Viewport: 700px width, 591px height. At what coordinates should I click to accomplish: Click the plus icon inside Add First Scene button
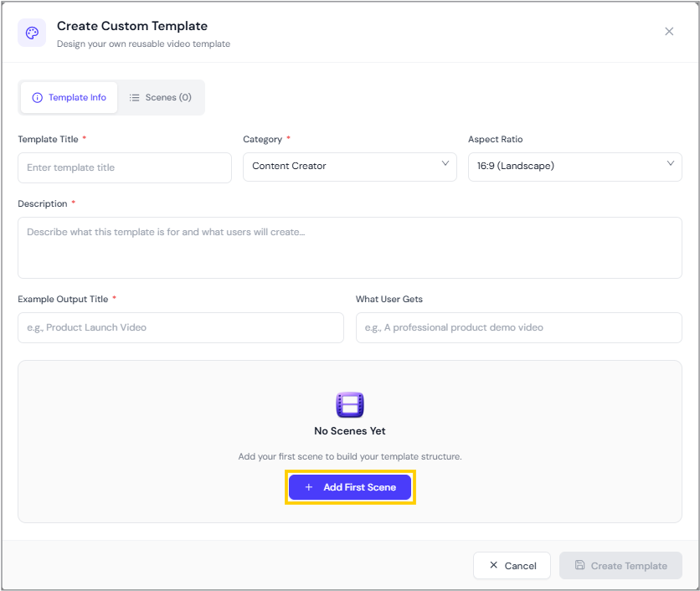point(309,487)
